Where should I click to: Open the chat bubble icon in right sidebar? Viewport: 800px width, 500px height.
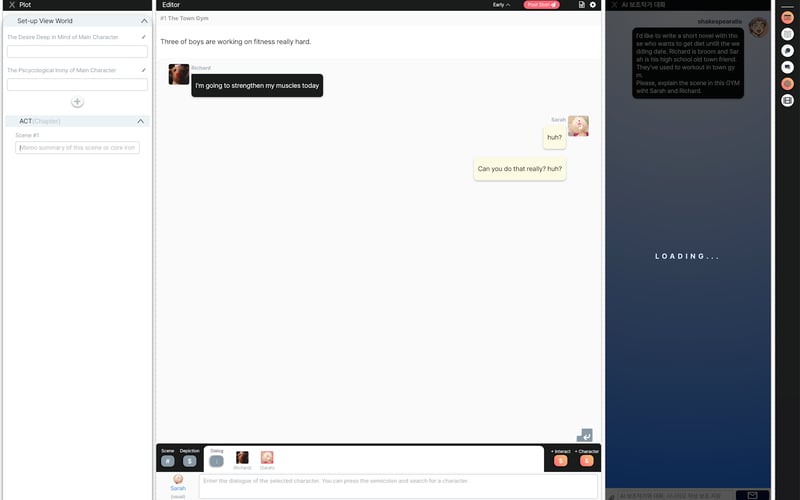(787, 51)
